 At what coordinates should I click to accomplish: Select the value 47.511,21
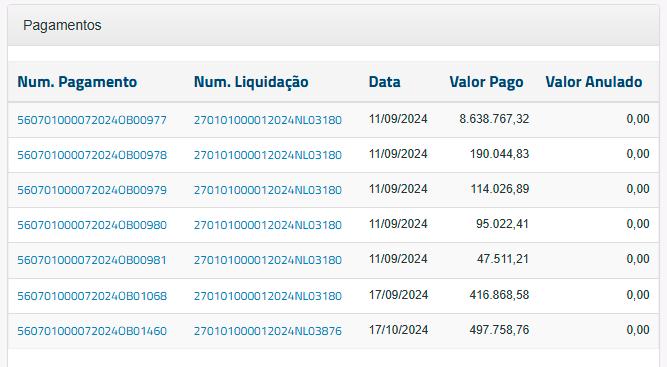click(503, 259)
